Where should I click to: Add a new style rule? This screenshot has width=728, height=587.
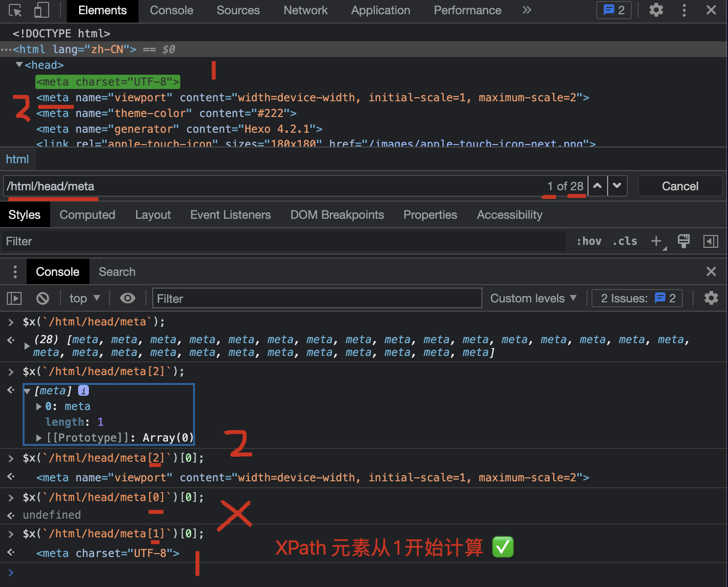click(657, 241)
